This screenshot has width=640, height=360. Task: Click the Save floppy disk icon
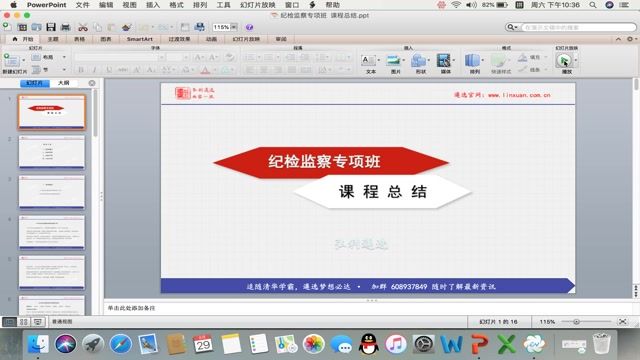click(x=51, y=27)
